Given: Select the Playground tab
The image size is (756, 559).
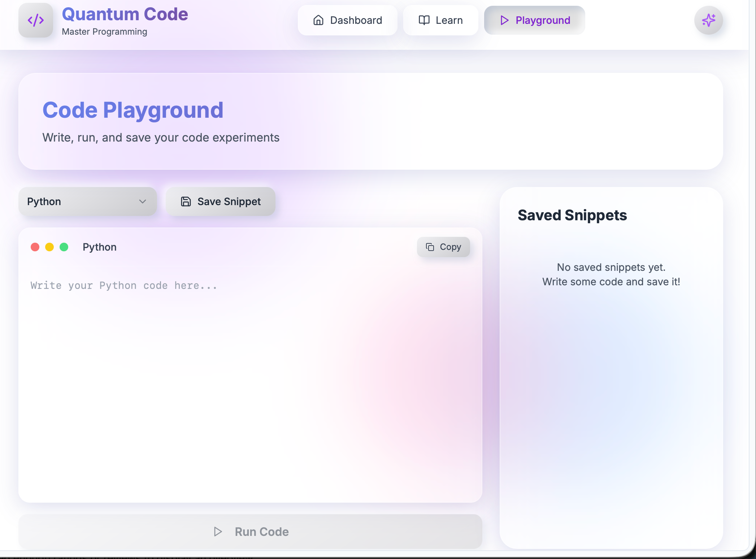Looking at the screenshot, I should coord(534,20).
